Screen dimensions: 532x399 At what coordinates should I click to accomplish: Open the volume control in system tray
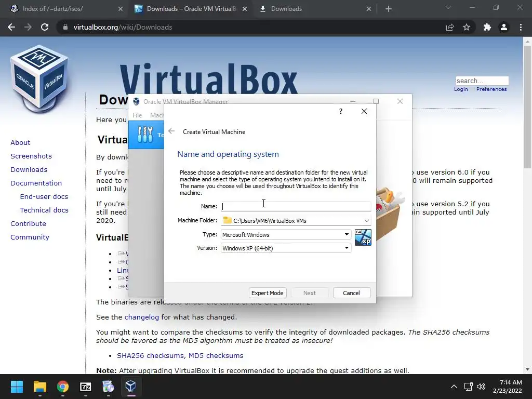[x=481, y=387]
